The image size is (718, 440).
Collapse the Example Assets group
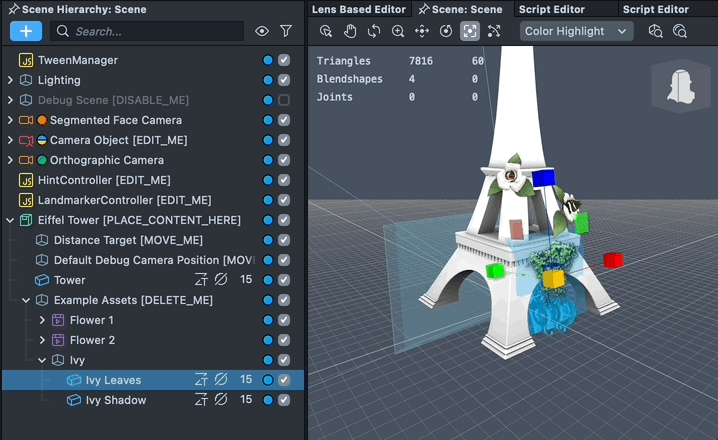(26, 300)
